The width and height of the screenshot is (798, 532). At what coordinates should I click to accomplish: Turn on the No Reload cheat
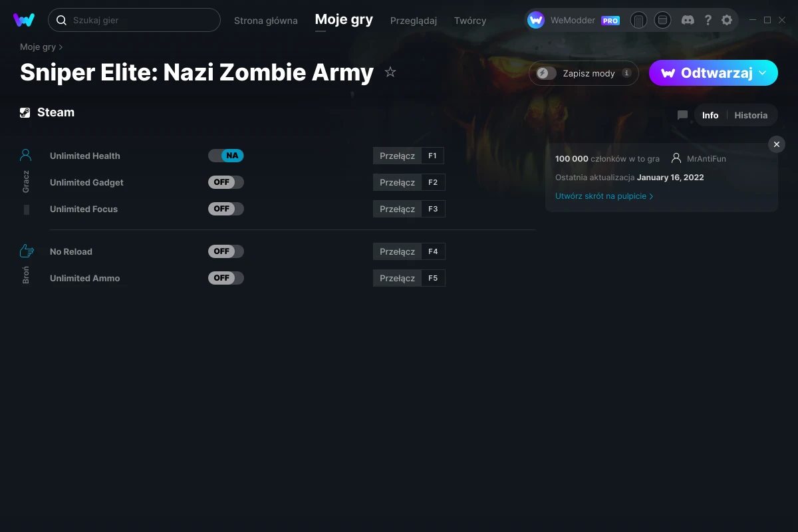226,251
